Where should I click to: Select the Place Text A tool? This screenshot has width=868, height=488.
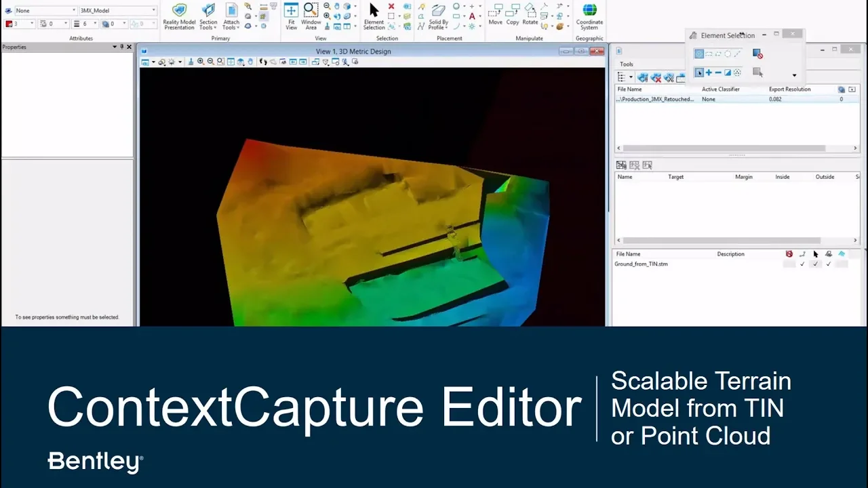(472, 16)
